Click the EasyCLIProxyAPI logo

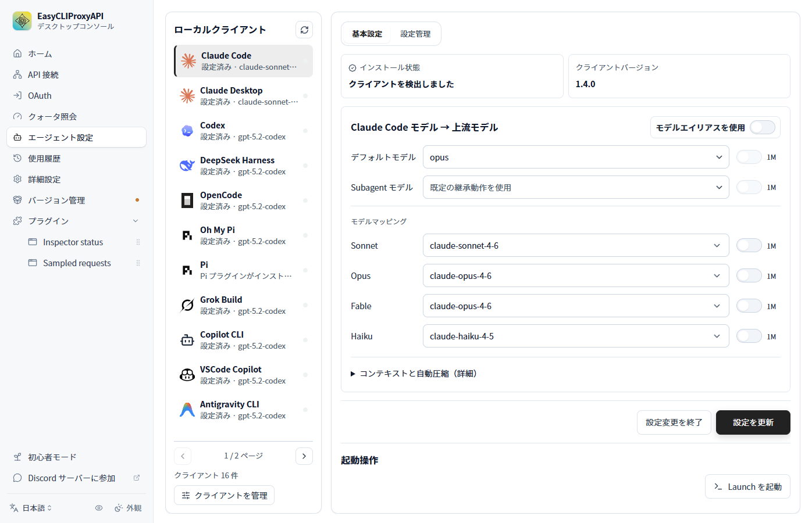coord(22,21)
